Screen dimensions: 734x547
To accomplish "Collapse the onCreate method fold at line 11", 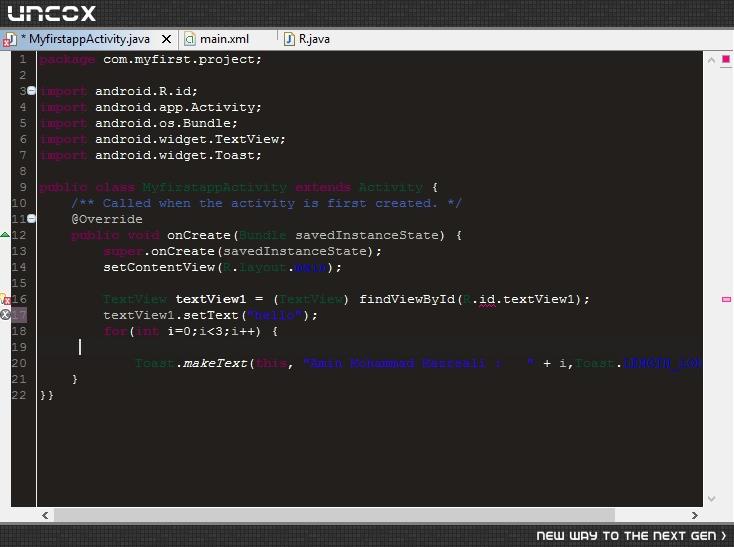I will point(31,219).
